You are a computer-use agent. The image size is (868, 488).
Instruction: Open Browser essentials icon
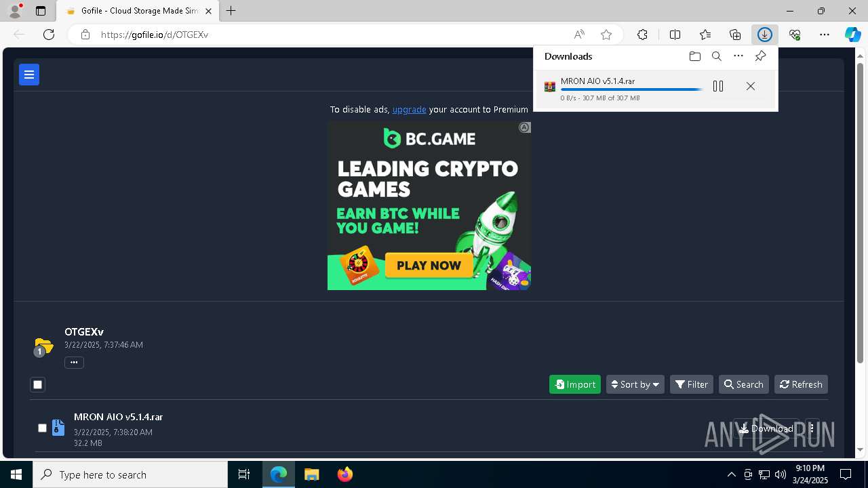(x=795, y=35)
